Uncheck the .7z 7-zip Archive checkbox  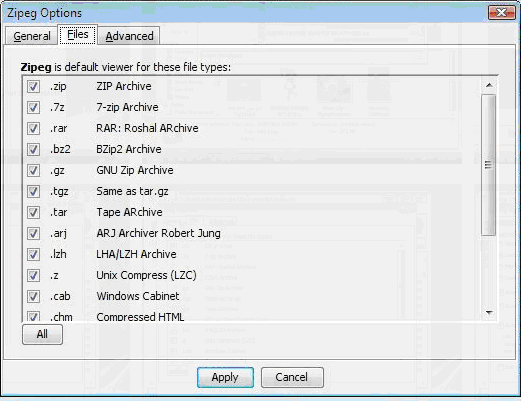[33, 108]
